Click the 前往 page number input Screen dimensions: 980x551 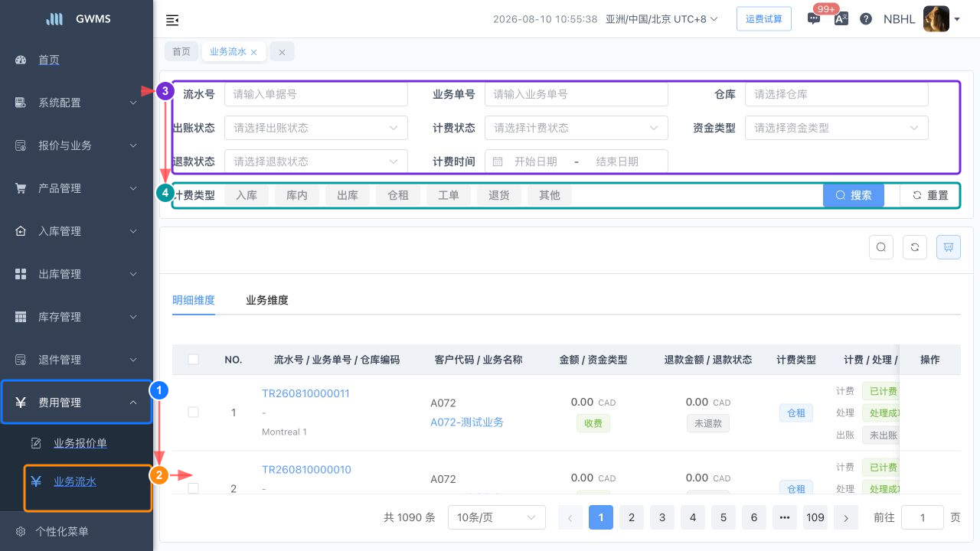pyautogui.click(x=923, y=518)
